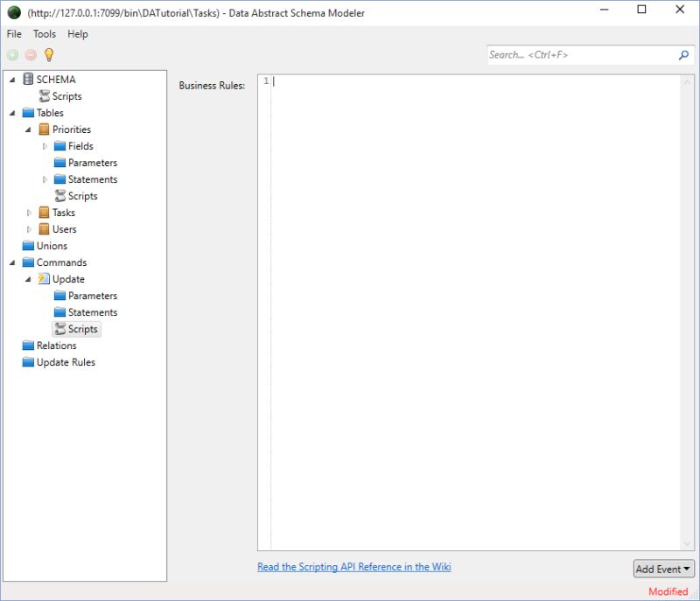Open the Add Event dropdown
700x601 pixels.
click(663, 569)
